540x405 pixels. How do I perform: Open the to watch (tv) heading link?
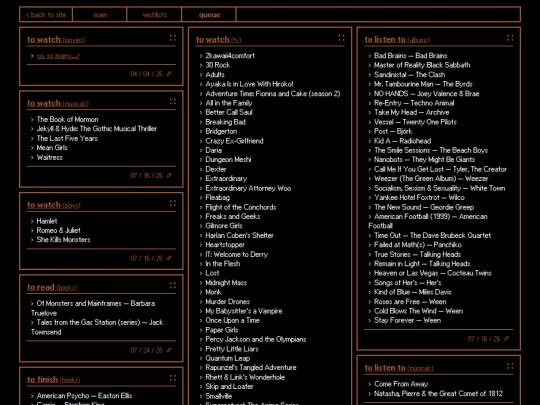[218, 40]
